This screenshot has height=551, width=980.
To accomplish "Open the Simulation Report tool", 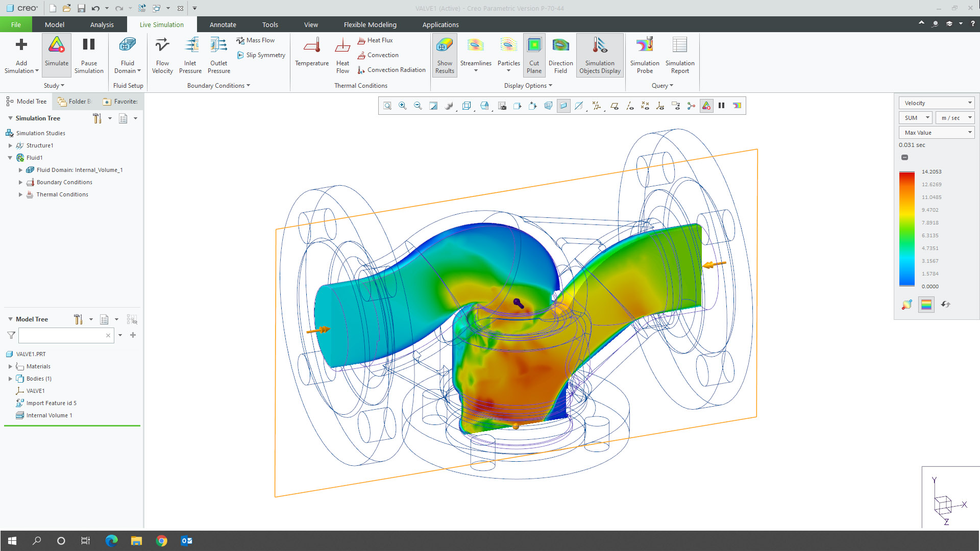I will tap(679, 55).
